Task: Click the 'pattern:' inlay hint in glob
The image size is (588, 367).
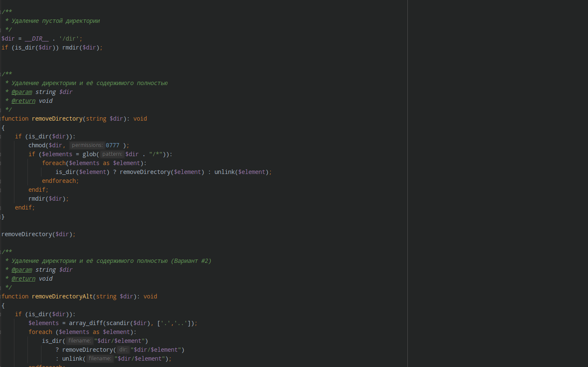Action: 112,154
